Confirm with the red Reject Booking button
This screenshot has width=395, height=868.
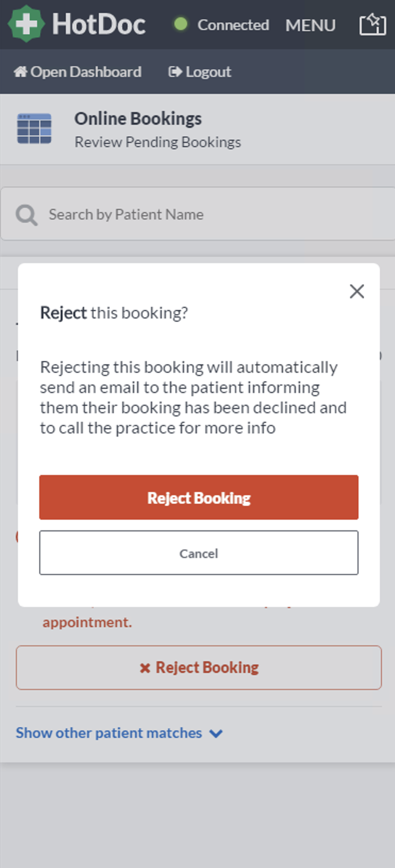click(199, 497)
